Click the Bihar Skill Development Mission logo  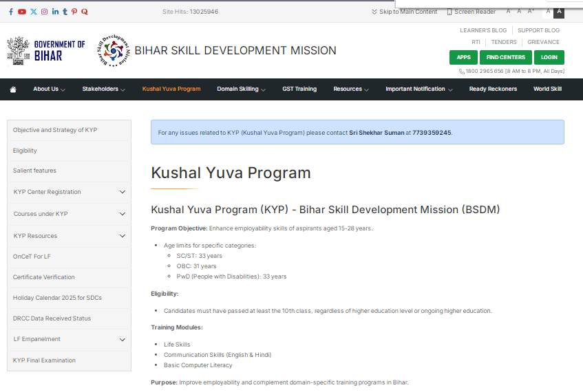point(112,50)
